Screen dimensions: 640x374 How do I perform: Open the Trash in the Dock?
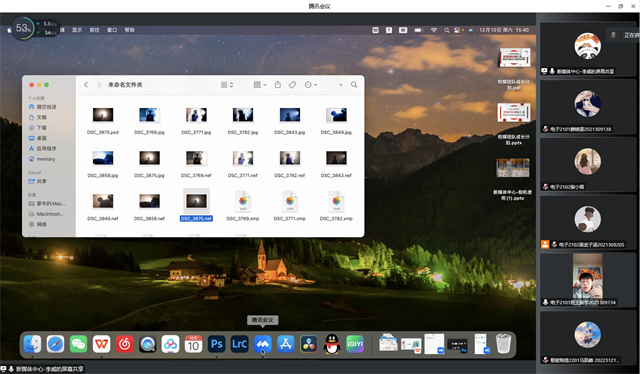[x=503, y=344]
